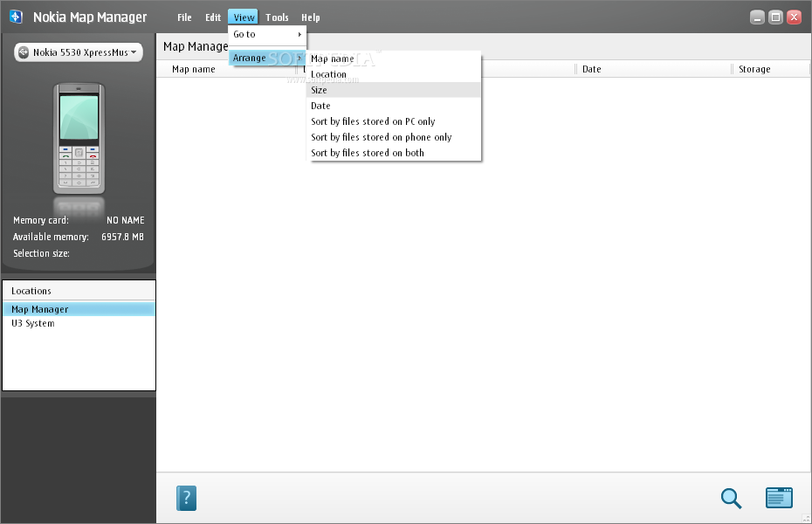Close the Nokia Map Manager window
812x524 pixels.
[x=794, y=17]
